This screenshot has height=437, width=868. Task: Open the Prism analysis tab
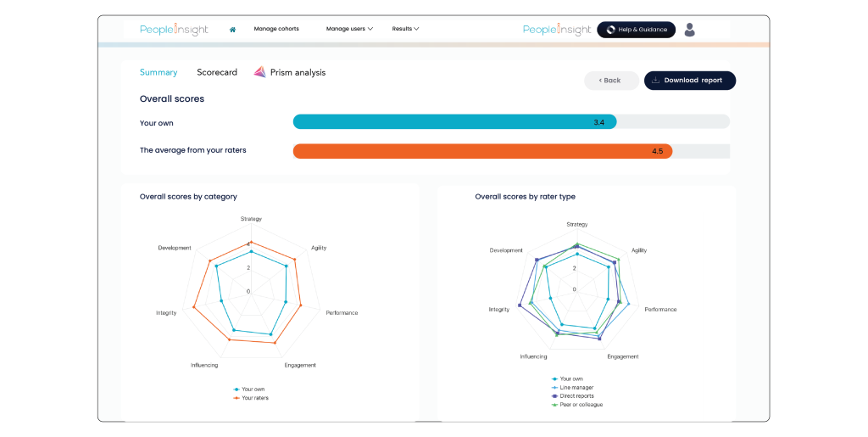pyautogui.click(x=298, y=73)
